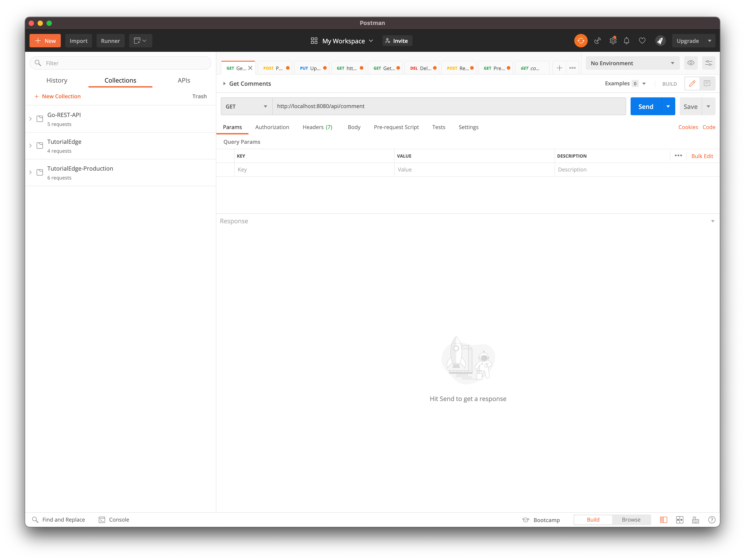This screenshot has width=745, height=560.
Task: Open keyboard shortcuts icon in status bar
Action: point(695,520)
